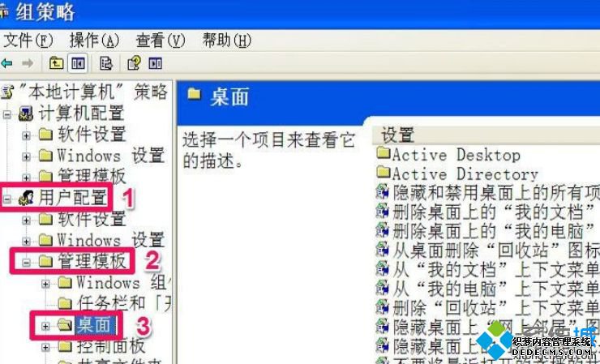The width and height of the screenshot is (600, 364).
Task: Open the 帮助(H) menu
Action: pyautogui.click(x=226, y=41)
